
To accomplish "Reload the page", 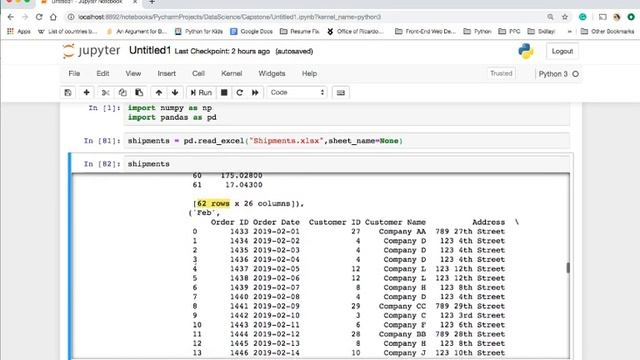I will pyautogui.click(x=39, y=17).
